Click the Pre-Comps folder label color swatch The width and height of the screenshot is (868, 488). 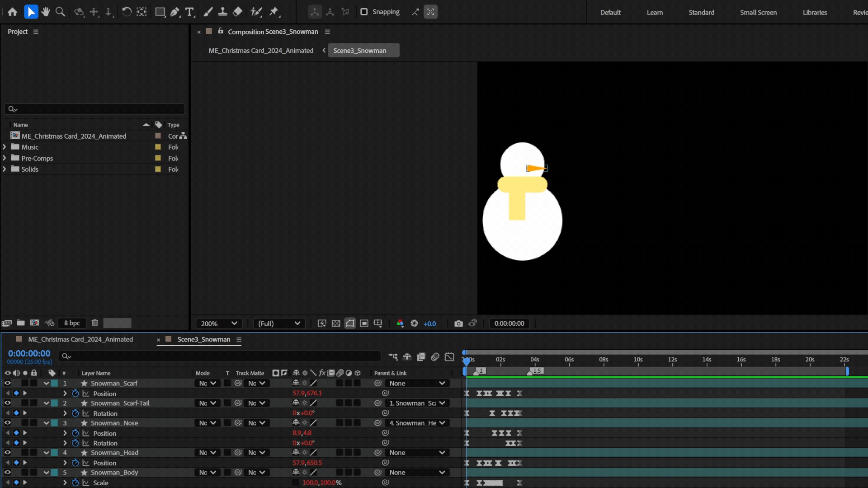[158, 158]
